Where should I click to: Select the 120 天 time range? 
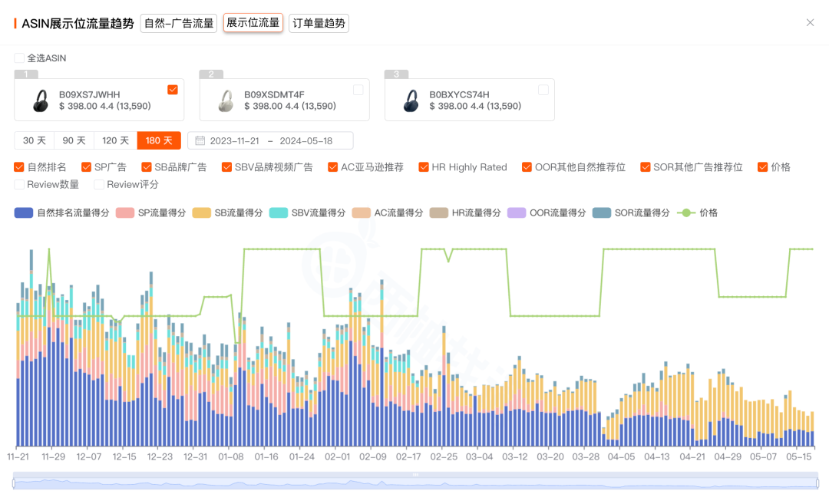pos(115,140)
